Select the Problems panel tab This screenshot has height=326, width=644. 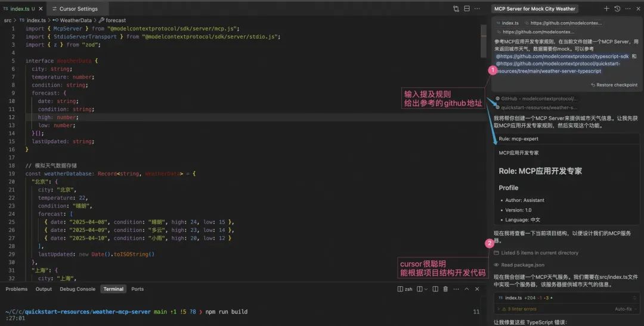click(17, 289)
